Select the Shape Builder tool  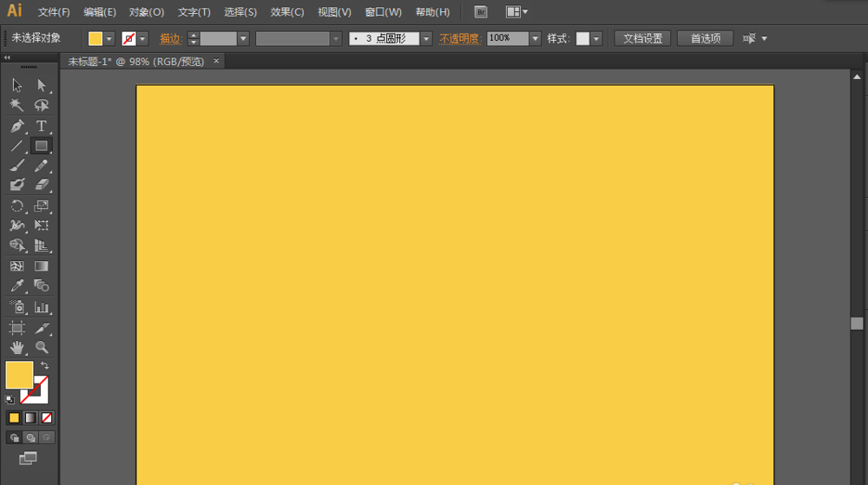coord(16,245)
